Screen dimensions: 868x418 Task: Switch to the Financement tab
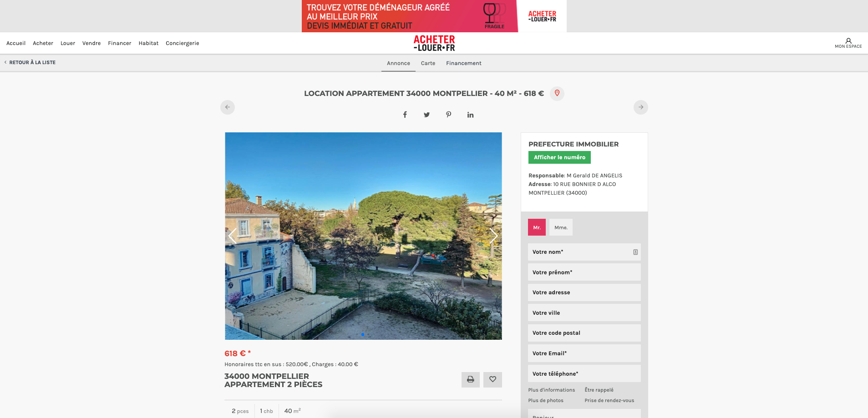464,63
